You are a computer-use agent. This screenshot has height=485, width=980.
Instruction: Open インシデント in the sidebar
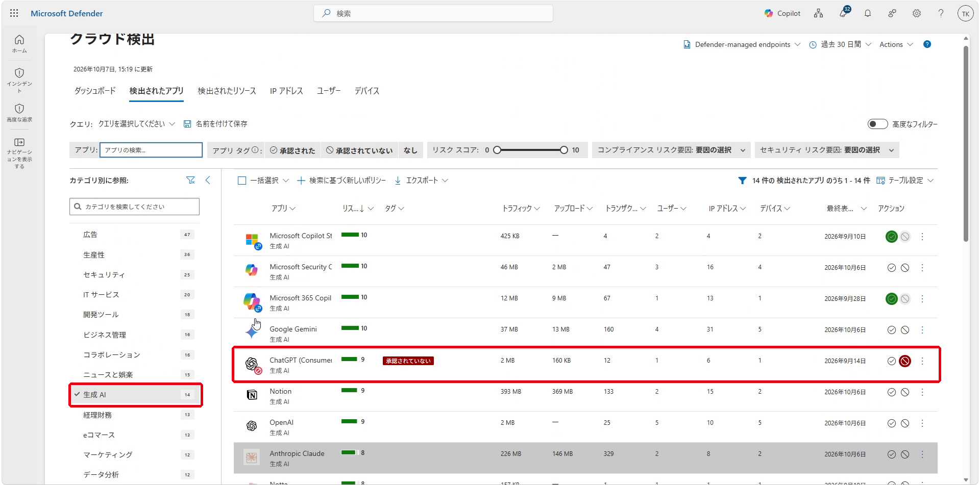(19, 80)
